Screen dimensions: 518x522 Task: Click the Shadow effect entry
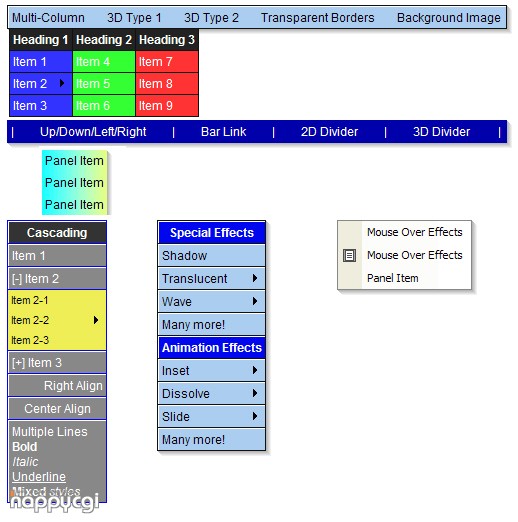tap(211, 256)
